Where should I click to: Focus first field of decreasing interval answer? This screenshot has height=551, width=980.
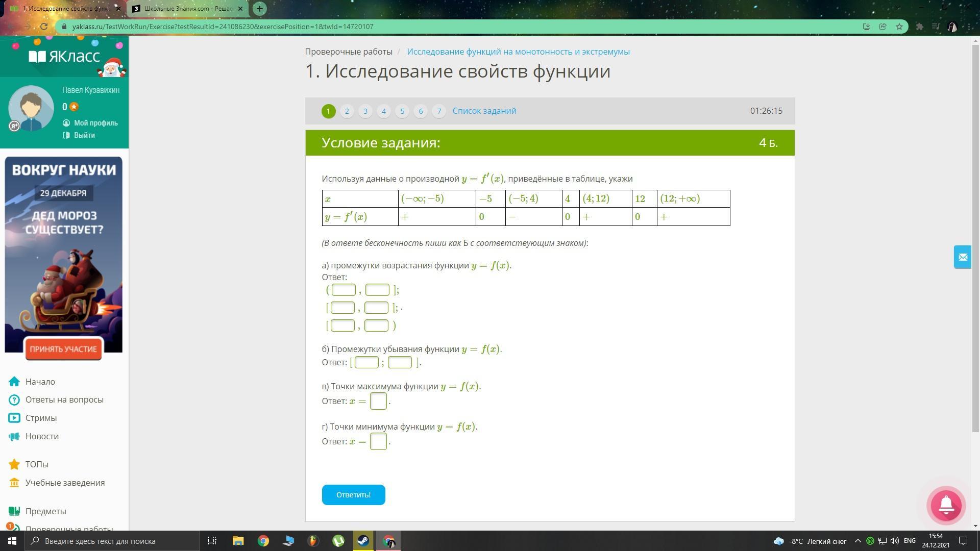(366, 362)
